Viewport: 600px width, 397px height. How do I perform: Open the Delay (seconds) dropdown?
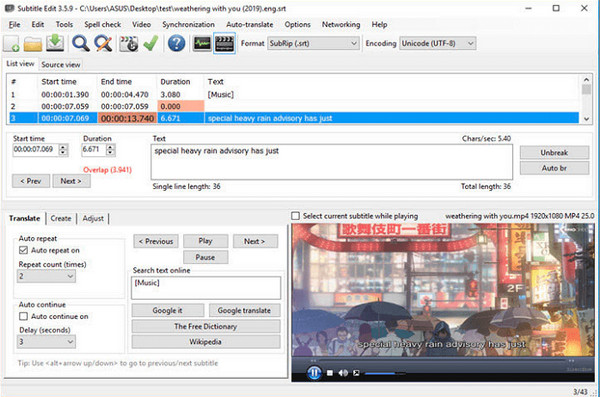coord(46,342)
